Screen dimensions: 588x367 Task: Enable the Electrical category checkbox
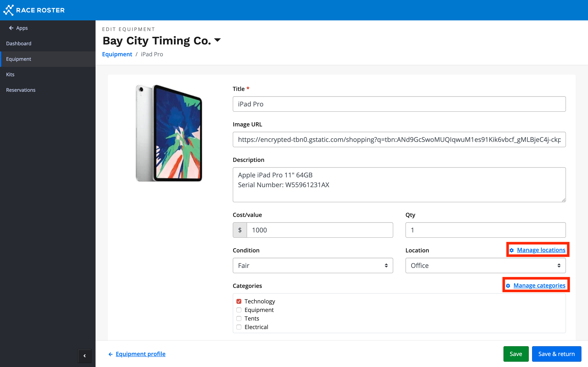(239, 327)
